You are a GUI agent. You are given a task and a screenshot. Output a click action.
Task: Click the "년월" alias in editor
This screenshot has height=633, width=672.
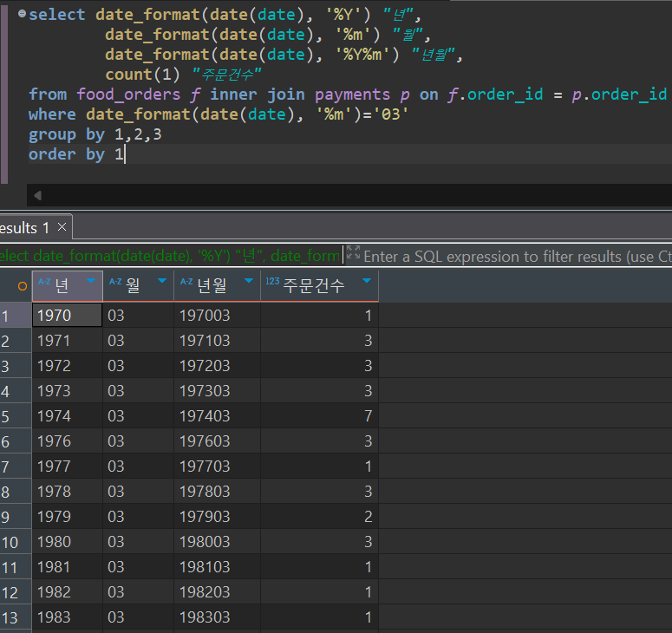(433, 55)
